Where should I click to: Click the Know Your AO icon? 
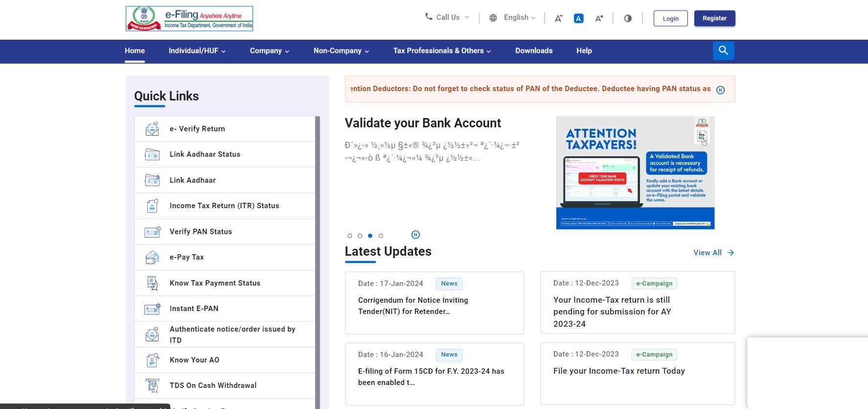[152, 360]
